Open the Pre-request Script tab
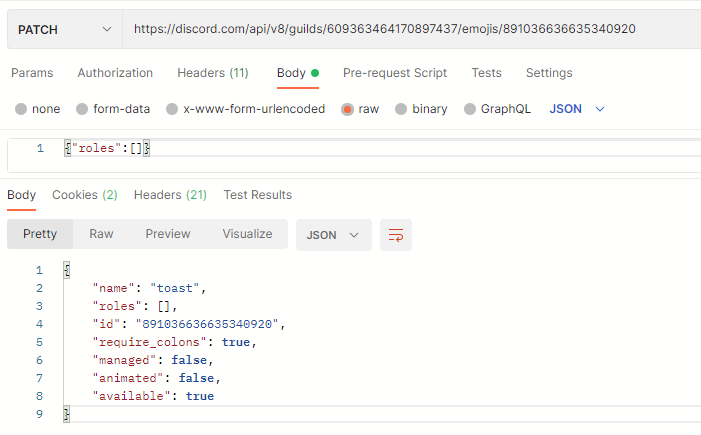 [x=395, y=73]
